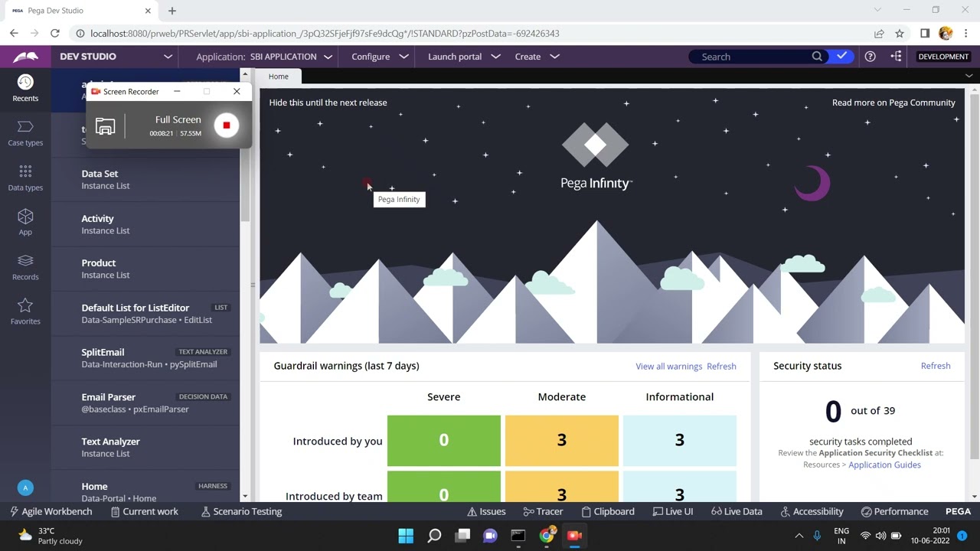Open Live Data tool
This screenshot has width=980, height=551.
click(x=737, y=511)
